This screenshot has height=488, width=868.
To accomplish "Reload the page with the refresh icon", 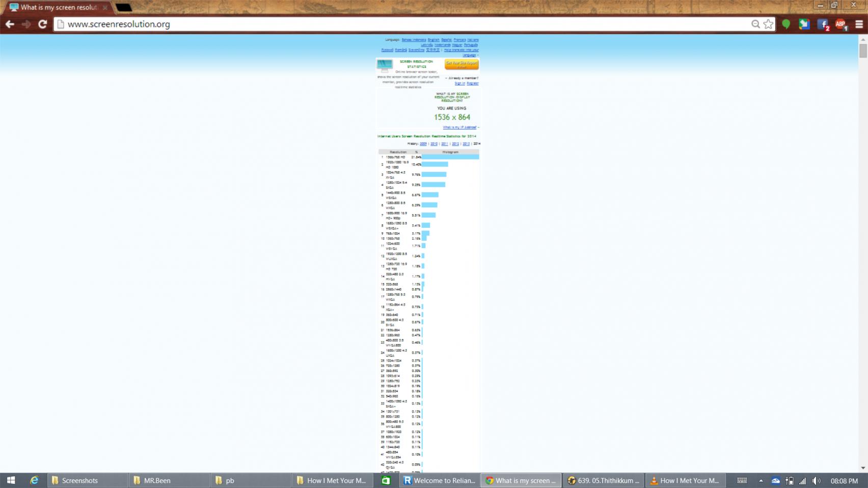I will pyautogui.click(x=43, y=24).
